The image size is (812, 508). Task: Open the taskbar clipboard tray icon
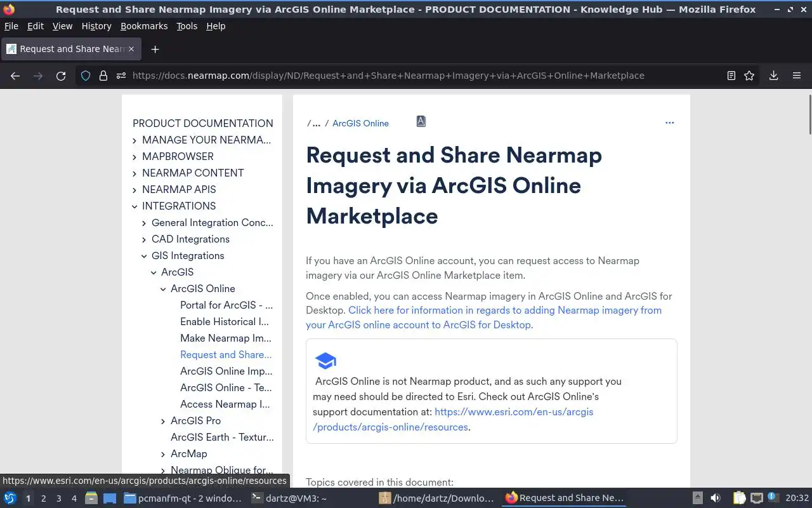click(739, 498)
